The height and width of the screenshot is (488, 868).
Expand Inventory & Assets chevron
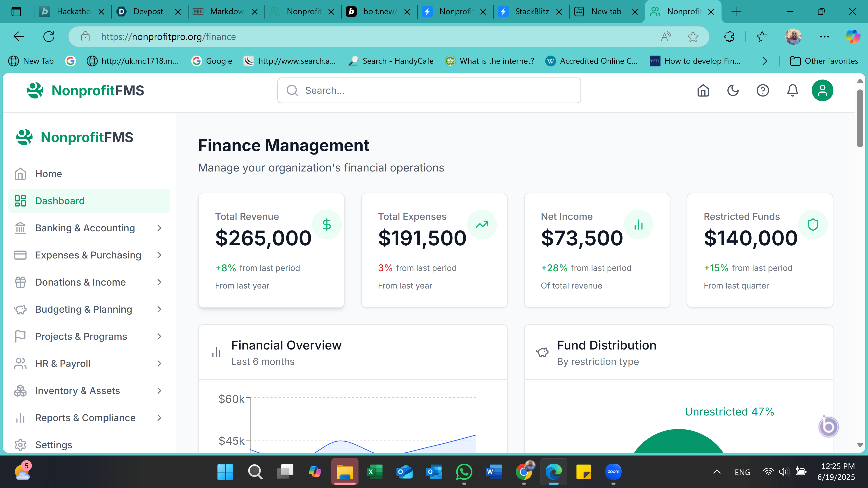point(159,391)
